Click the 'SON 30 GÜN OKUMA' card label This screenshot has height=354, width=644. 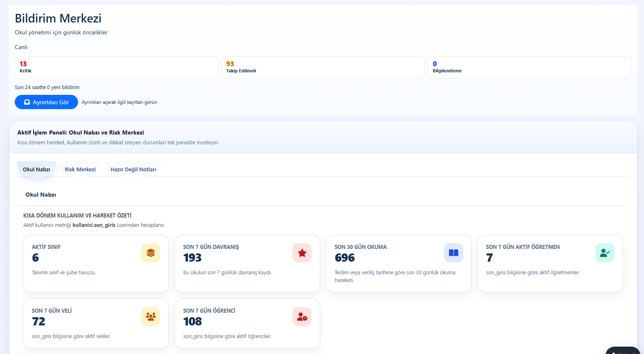tap(361, 247)
